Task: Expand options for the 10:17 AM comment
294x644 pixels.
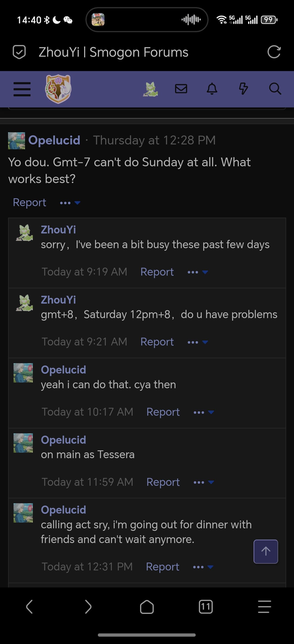Action: click(204, 412)
